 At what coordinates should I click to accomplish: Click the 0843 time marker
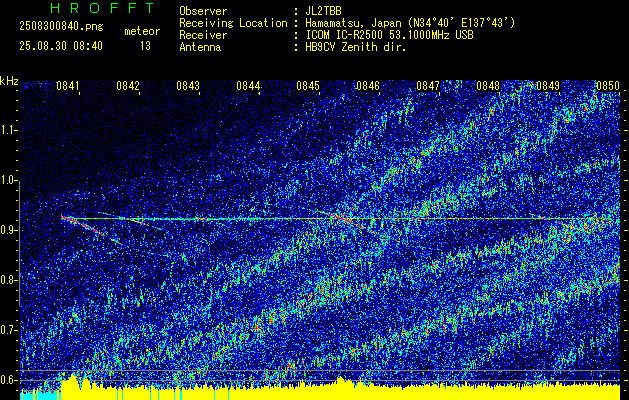[x=188, y=86]
